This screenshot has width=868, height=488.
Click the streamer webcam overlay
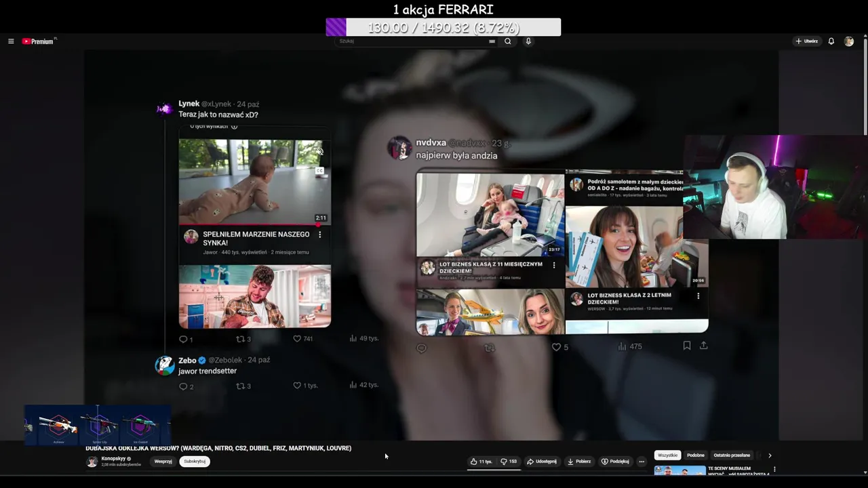tap(775, 188)
